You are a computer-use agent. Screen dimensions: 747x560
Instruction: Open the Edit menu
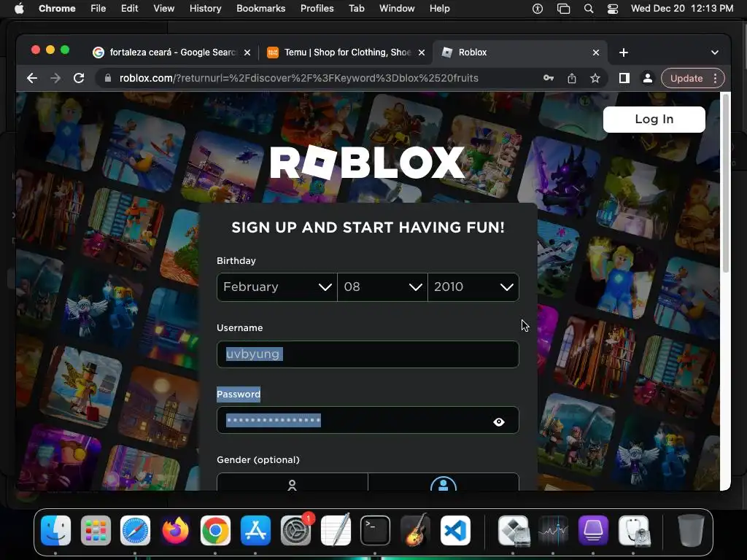[130, 8]
